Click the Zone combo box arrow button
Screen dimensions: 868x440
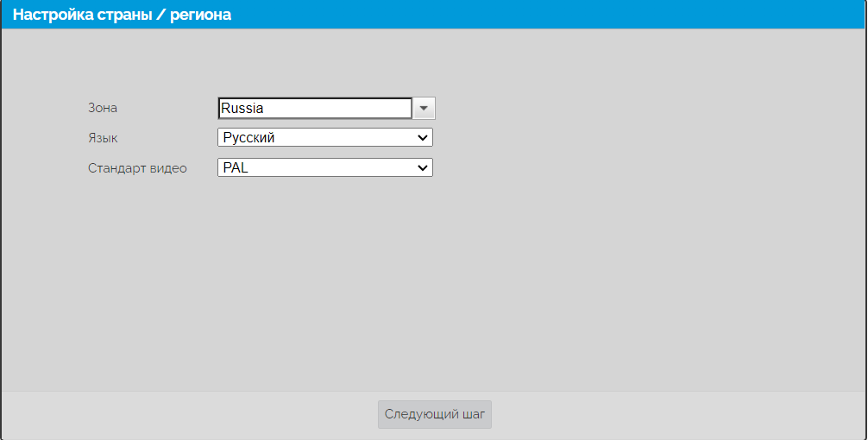(x=425, y=109)
